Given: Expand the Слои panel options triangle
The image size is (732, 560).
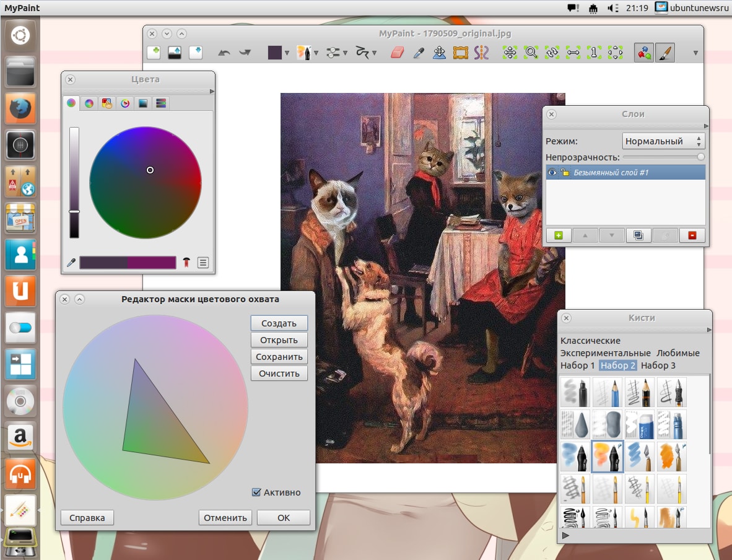Looking at the screenshot, I should (x=706, y=126).
